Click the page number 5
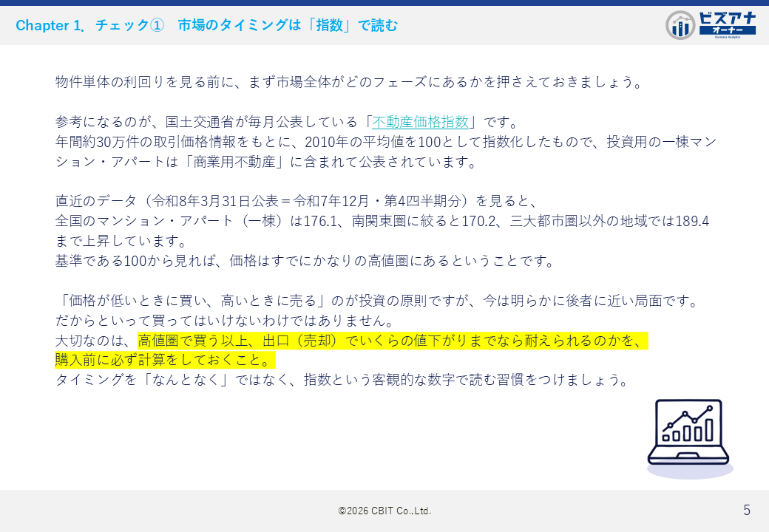 [x=746, y=510]
